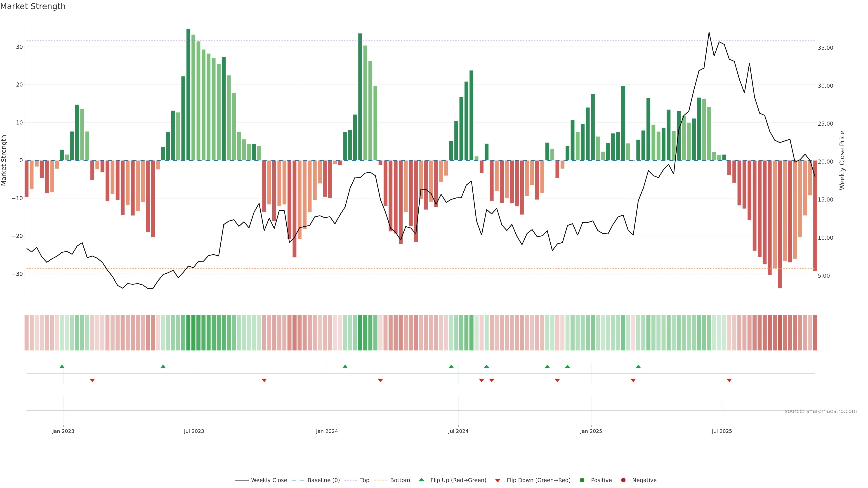Click the green Positive circle legend icon

click(582, 480)
